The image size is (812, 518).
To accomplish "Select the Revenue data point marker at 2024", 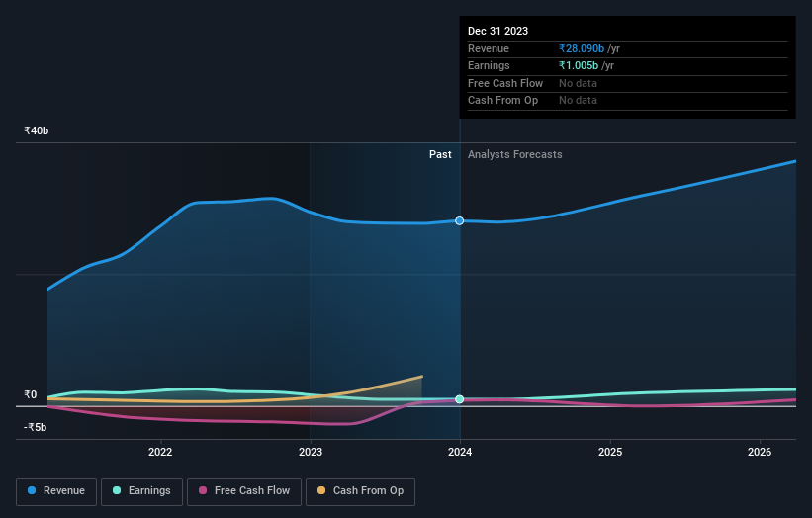I will point(459,221).
